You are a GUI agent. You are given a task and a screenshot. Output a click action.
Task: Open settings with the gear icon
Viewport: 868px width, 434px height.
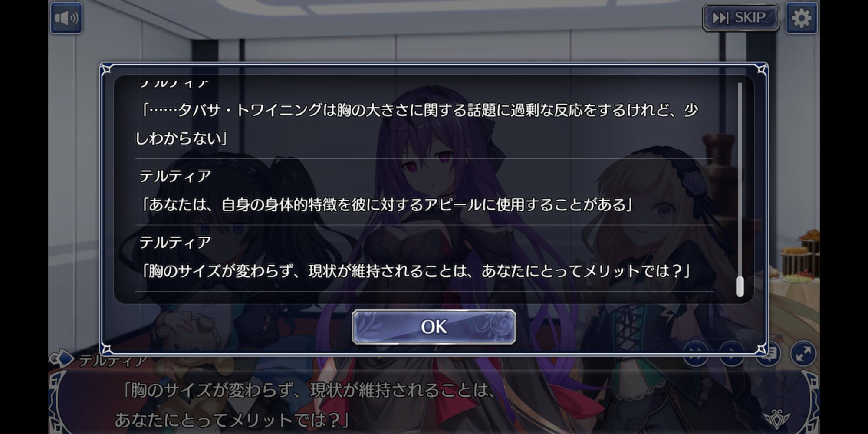click(x=801, y=18)
